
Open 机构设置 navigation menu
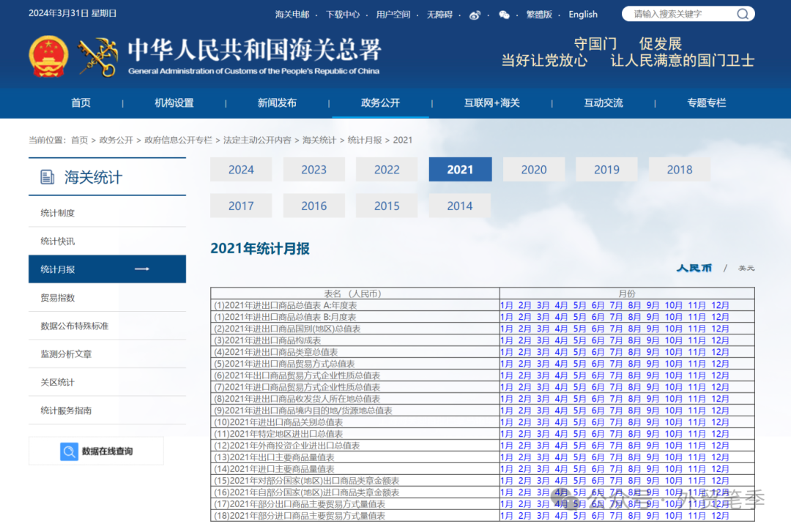tap(174, 103)
